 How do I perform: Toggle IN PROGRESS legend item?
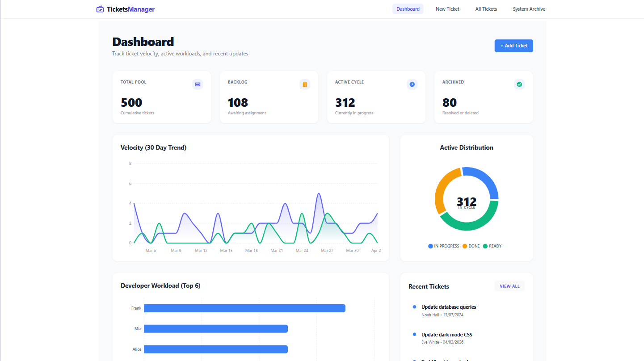[444, 246]
